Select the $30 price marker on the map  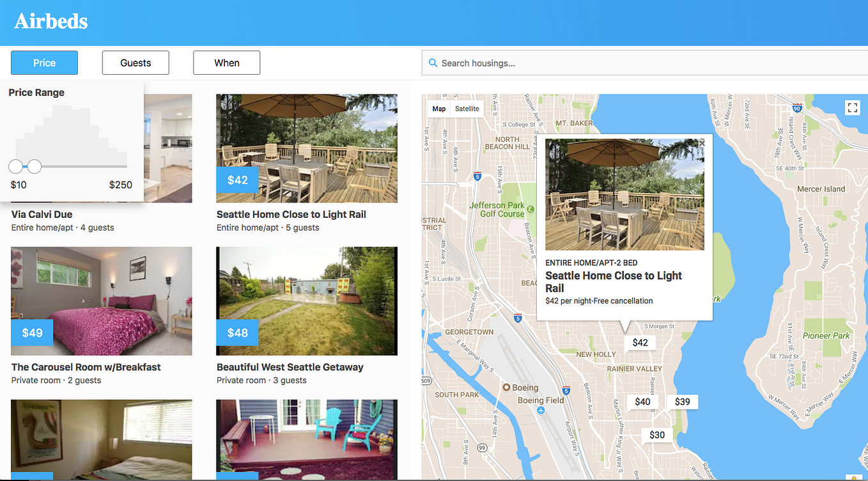coord(656,434)
